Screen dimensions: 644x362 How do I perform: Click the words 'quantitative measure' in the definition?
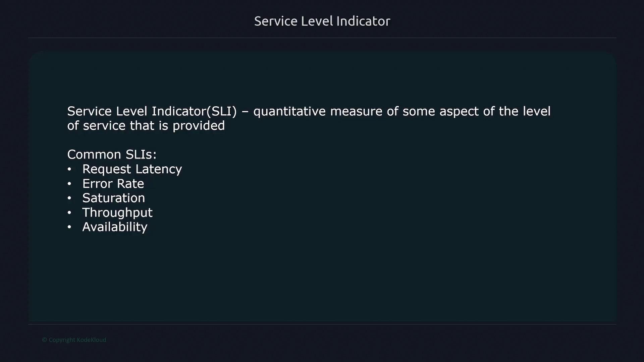click(318, 111)
